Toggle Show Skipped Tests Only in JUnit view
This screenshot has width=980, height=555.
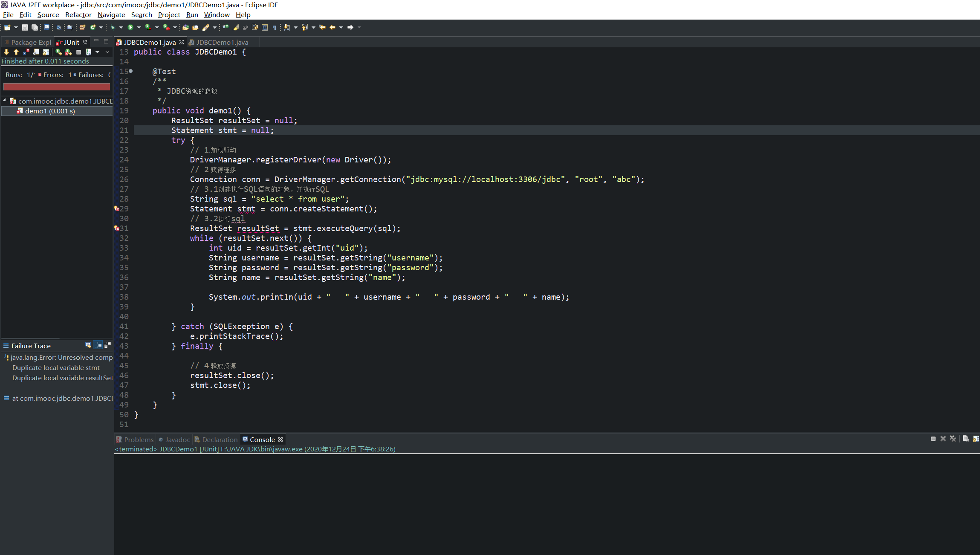click(36, 52)
